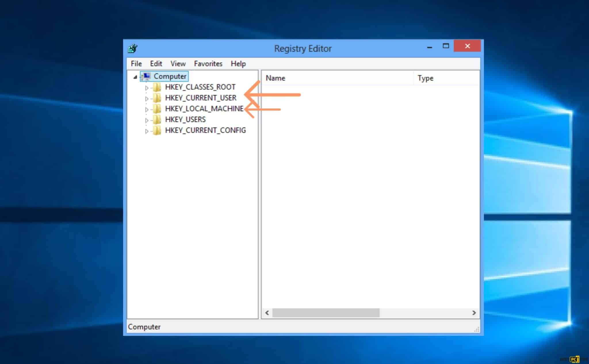Open the Help menu
Screen dimensions: 589x364
pos(238,63)
